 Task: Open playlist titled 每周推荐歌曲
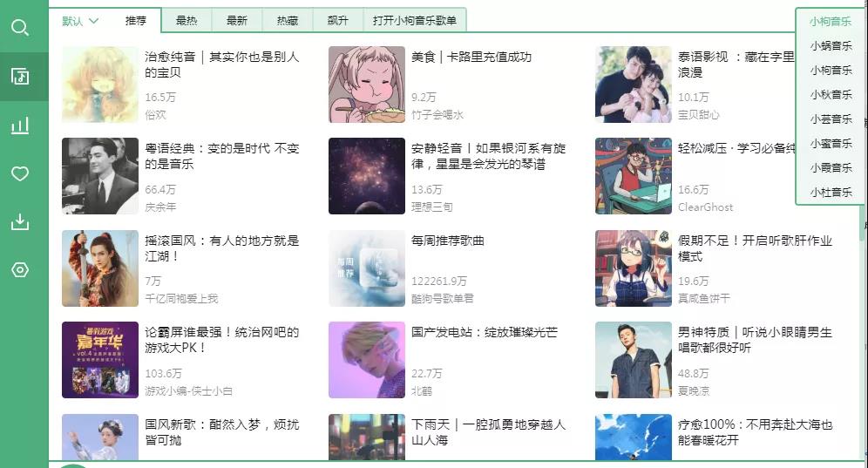click(x=447, y=241)
